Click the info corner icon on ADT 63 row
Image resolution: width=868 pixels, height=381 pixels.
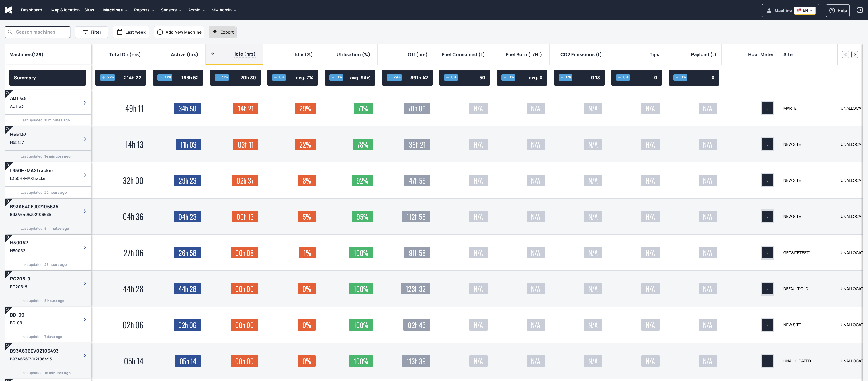coord(7,93)
